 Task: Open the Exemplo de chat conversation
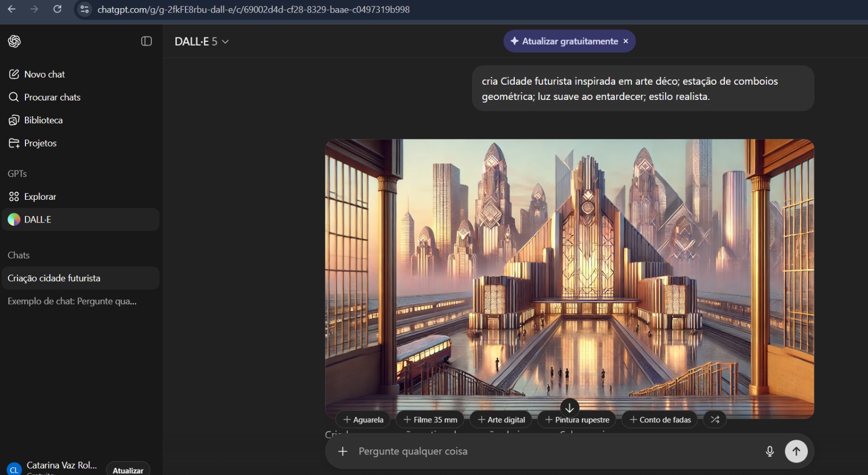coord(72,301)
